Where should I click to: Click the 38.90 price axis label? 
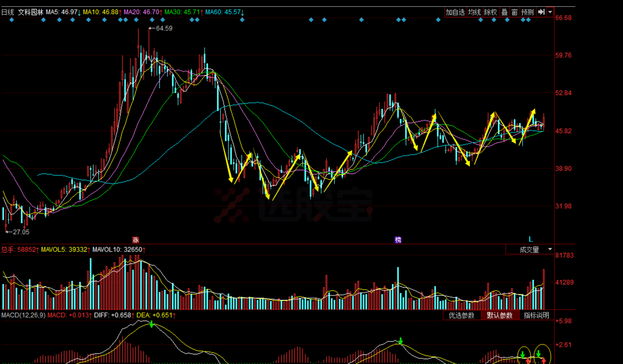click(x=564, y=168)
